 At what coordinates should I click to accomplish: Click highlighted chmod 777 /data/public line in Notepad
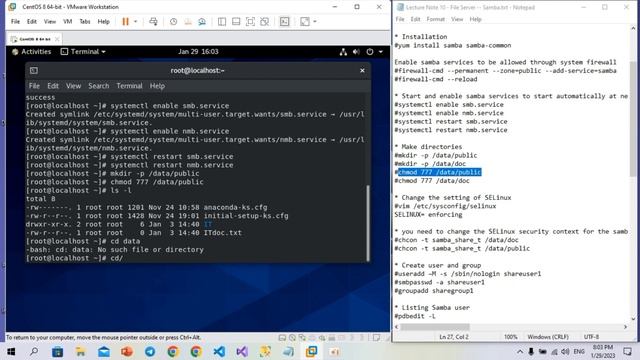point(440,172)
